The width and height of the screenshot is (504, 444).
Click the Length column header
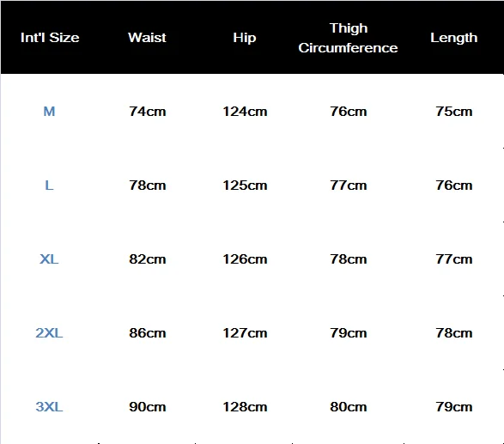pyautogui.click(x=454, y=38)
